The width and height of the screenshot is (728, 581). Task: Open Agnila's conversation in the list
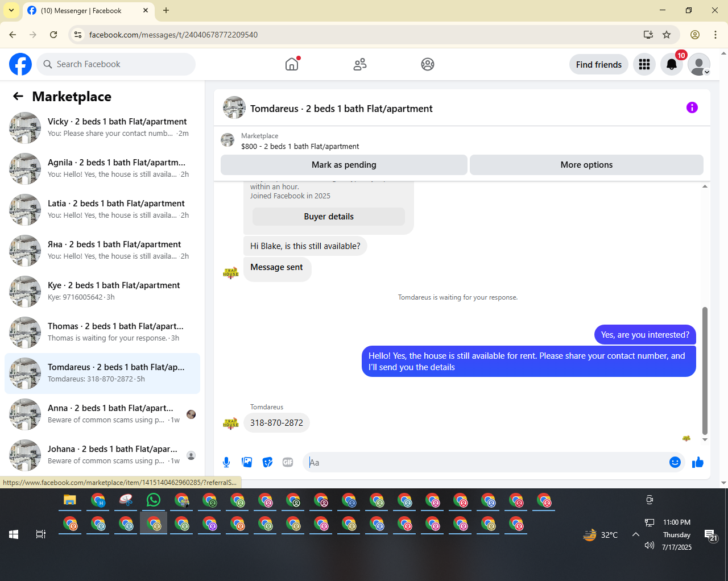click(x=102, y=169)
